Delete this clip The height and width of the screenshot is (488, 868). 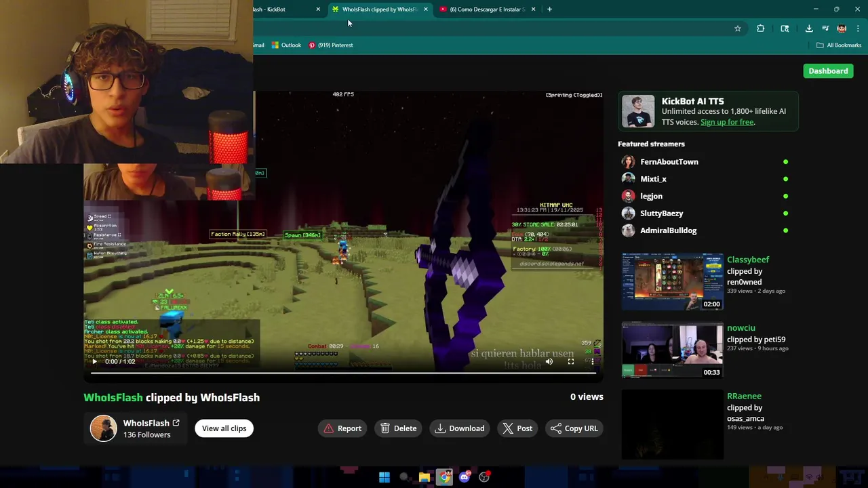click(399, 428)
